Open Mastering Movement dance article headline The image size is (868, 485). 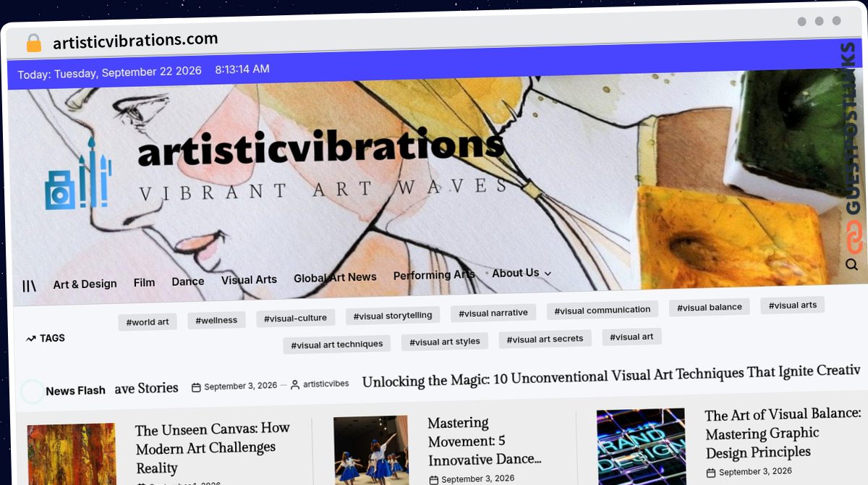485,441
